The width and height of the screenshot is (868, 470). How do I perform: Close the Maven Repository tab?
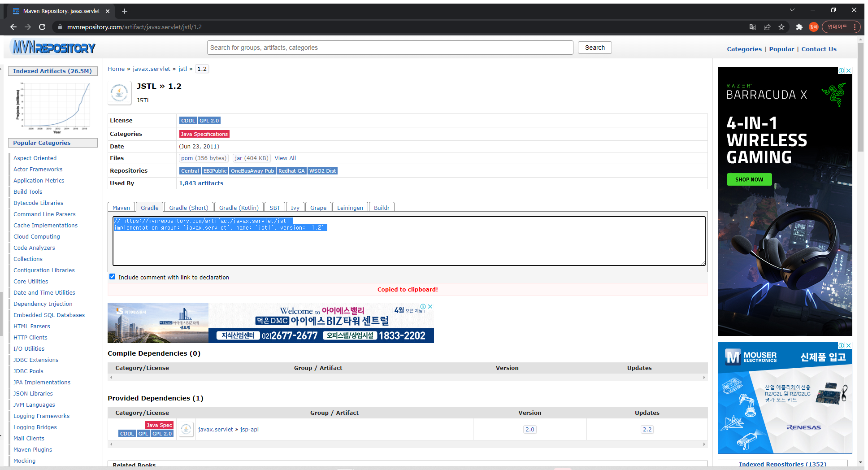pos(108,11)
